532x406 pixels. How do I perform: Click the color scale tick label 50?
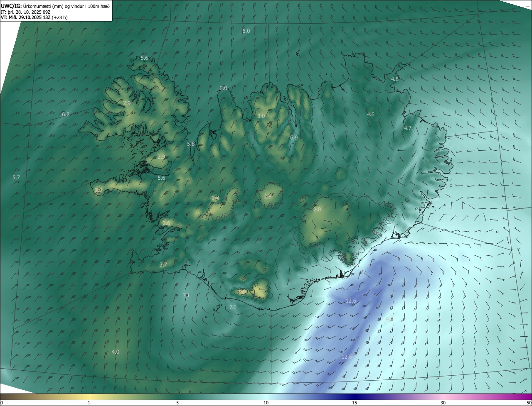[x=529, y=403]
